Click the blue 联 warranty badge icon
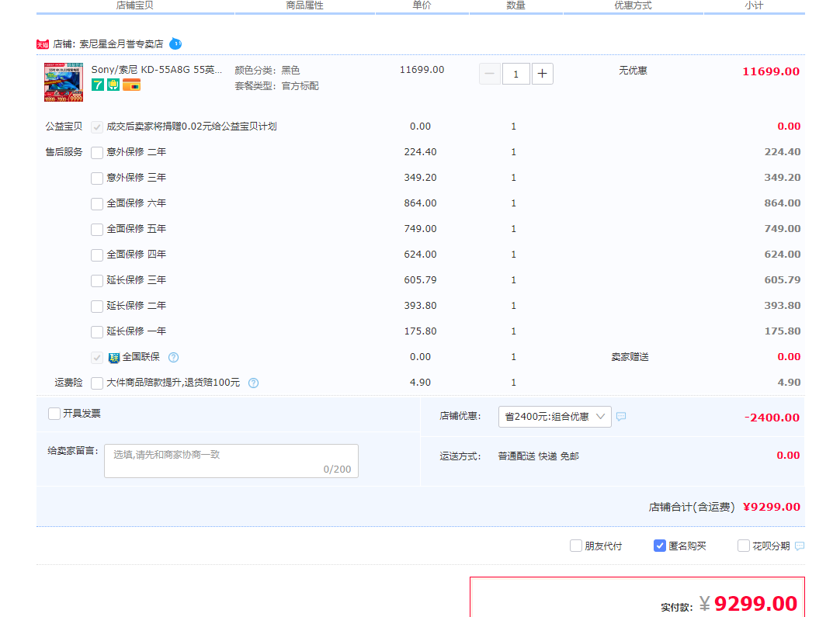Image resolution: width=840 pixels, height=617 pixels. point(113,358)
